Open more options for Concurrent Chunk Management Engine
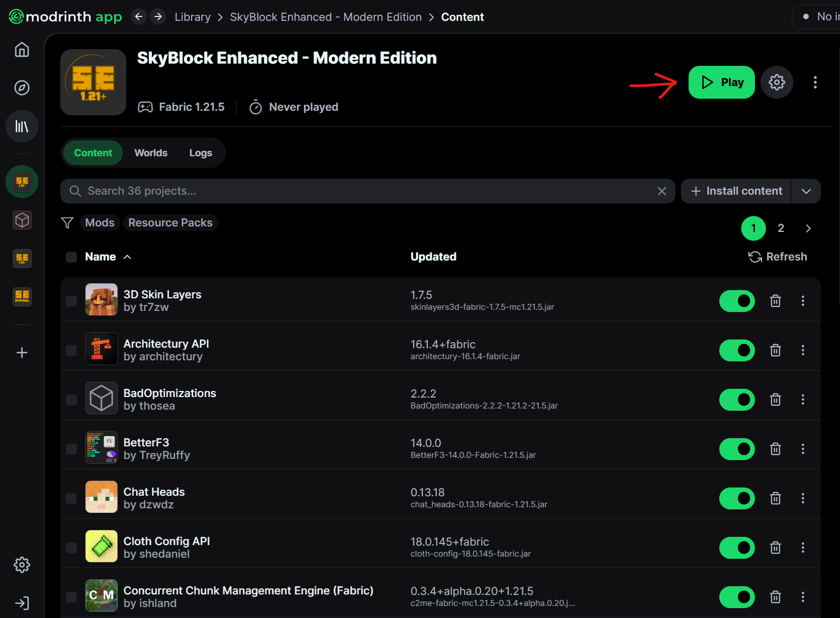 (x=803, y=597)
